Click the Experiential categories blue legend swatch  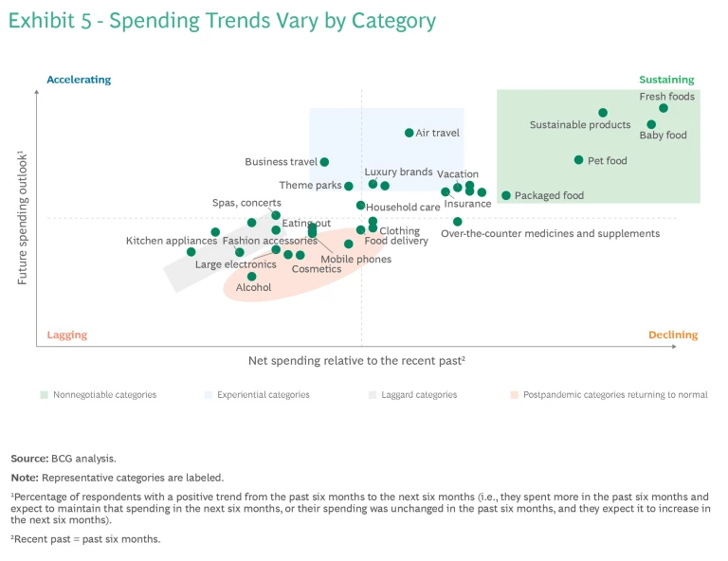point(208,394)
